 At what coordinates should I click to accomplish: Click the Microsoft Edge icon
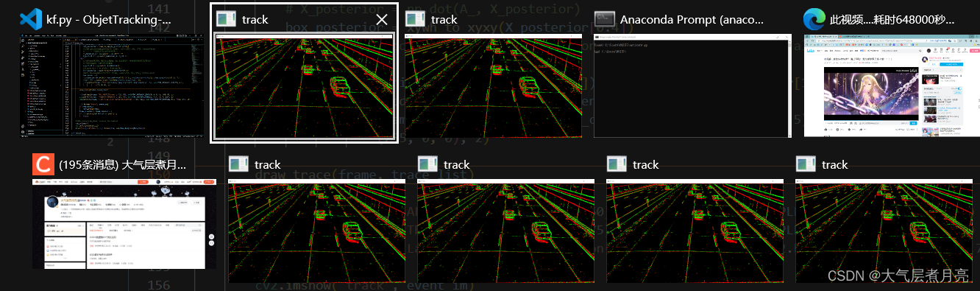[814, 20]
